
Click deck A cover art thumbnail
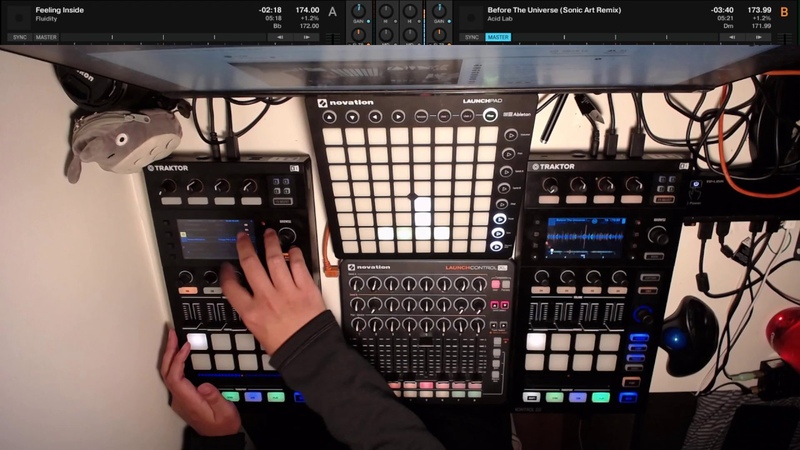(19, 17)
